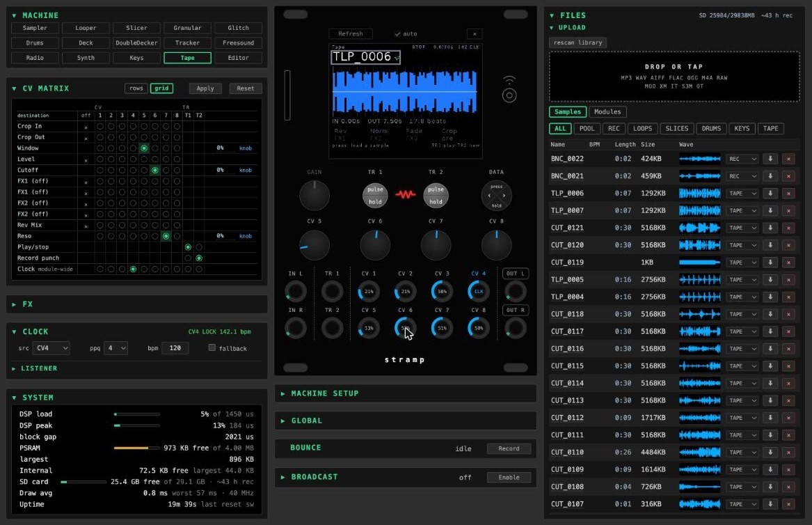
Task: Toggle the auto refresh checkbox
Action: 397,34
